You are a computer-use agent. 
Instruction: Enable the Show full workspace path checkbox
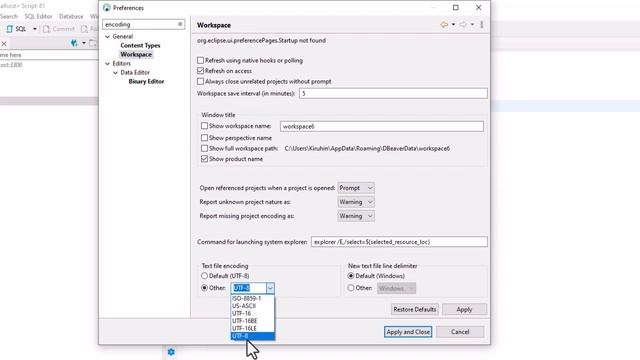(x=204, y=149)
